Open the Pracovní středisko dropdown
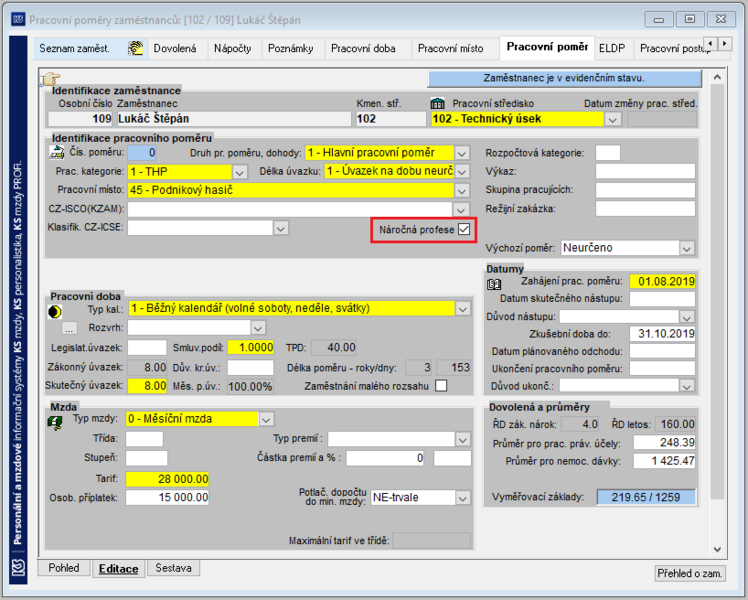 (x=613, y=119)
